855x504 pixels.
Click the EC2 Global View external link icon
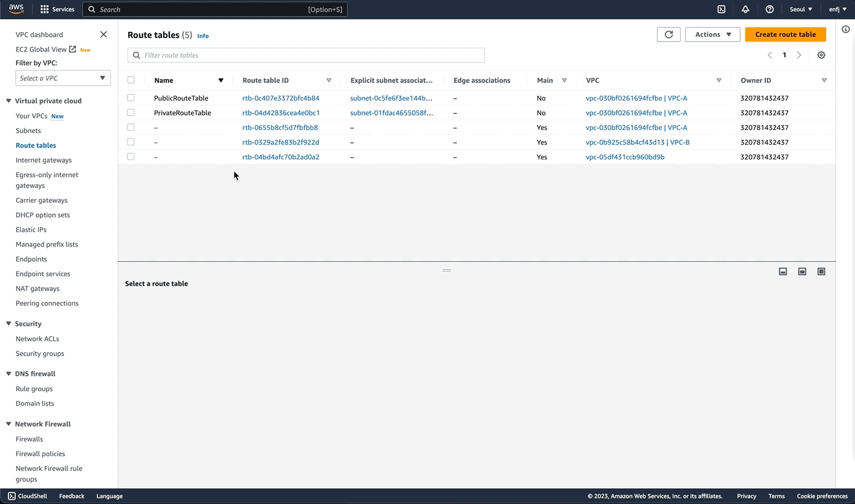pos(72,49)
